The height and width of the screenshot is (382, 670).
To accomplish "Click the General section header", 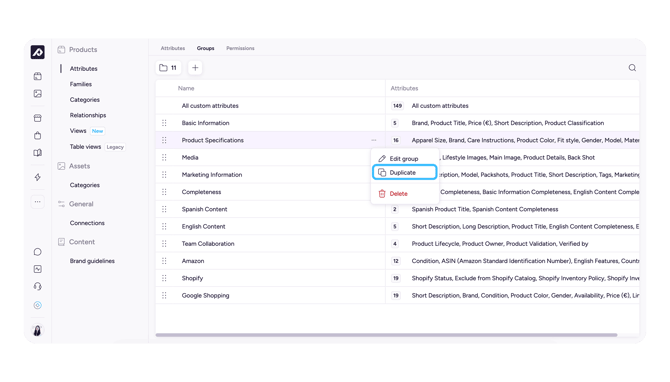I will pyautogui.click(x=76, y=204).
